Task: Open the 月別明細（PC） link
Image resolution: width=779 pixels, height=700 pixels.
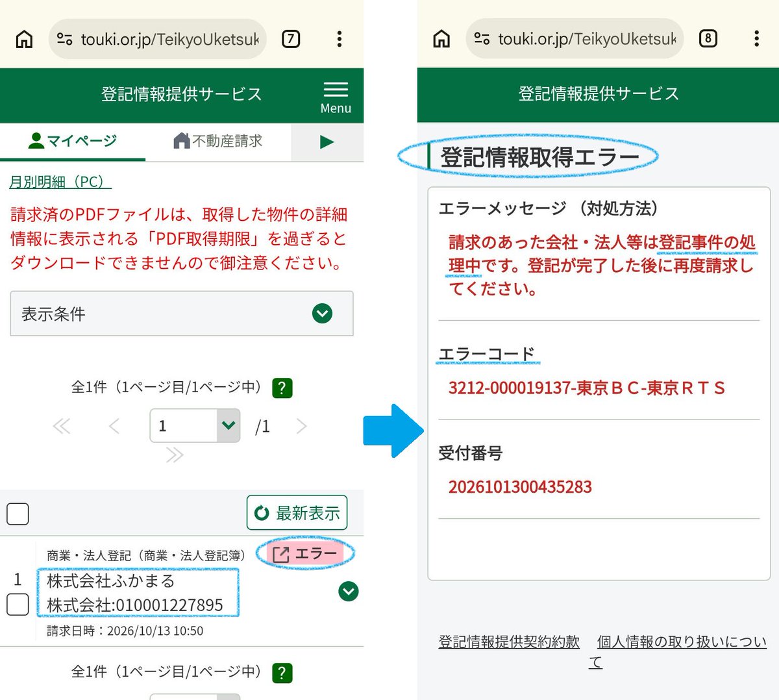Action: pyautogui.click(x=60, y=182)
